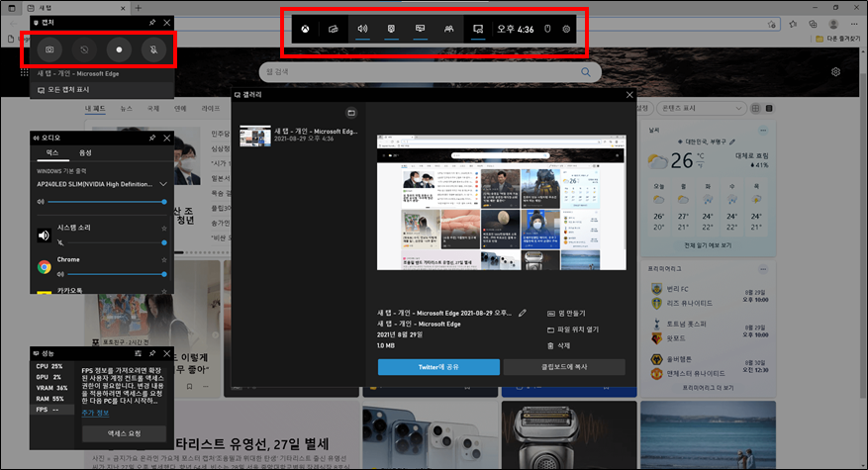Select the CPU 25% metric

pos(51,366)
